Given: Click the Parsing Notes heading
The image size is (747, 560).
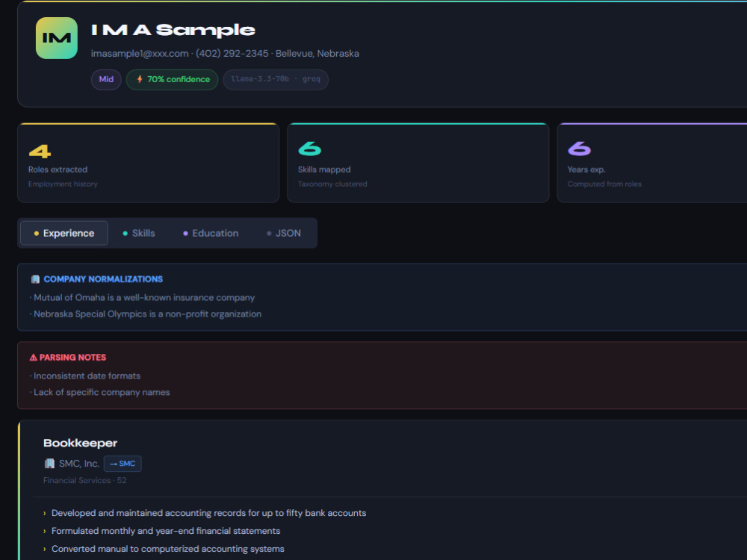Looking at the screenshot, I should 73,358.
